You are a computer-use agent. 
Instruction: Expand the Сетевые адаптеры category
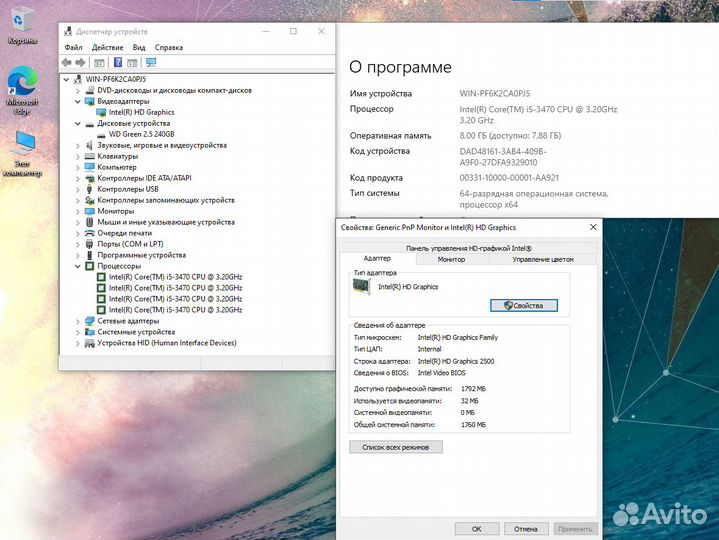pyautogui.click(x=78, y=321)
